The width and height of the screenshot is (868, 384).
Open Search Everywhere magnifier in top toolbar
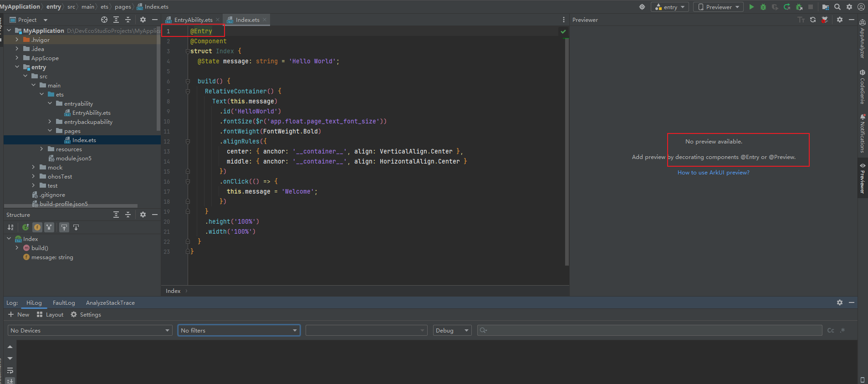pyautogui.click(x=837, y=7)
